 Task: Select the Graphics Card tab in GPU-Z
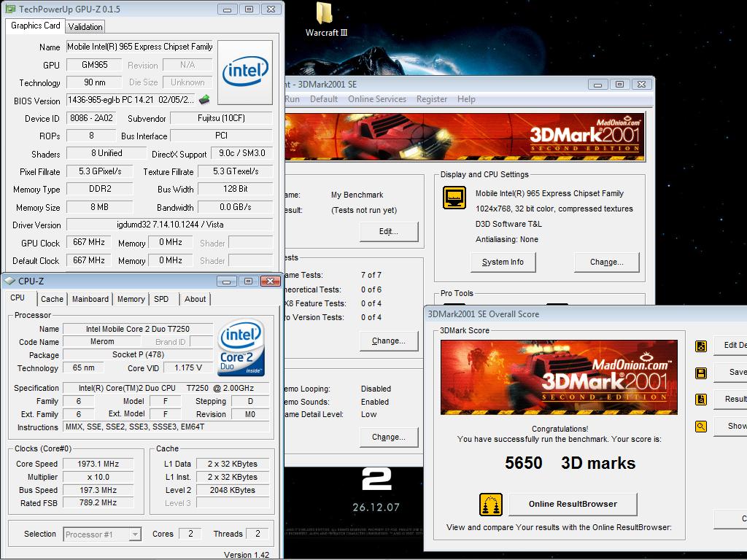point(35,26)
